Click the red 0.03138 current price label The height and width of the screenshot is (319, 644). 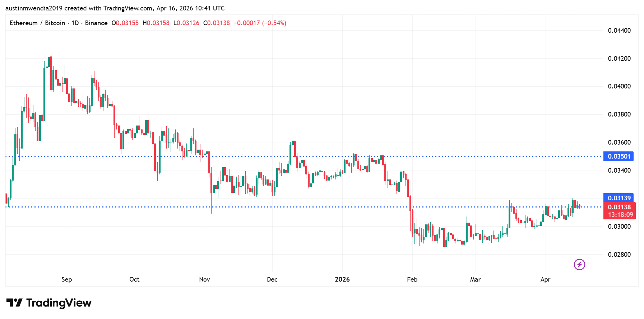619,207
